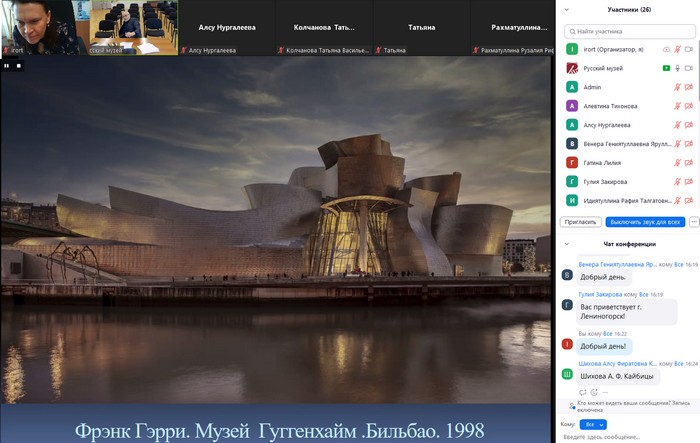The height and width of the screenshot is (443, 700).
Task: Click Галина Лилия's red avatar
Action: point(572,163)
